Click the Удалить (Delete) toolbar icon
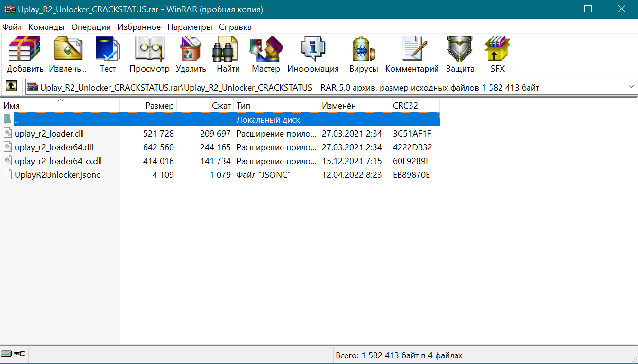This screenshot has width=638, height=364. 191,55
